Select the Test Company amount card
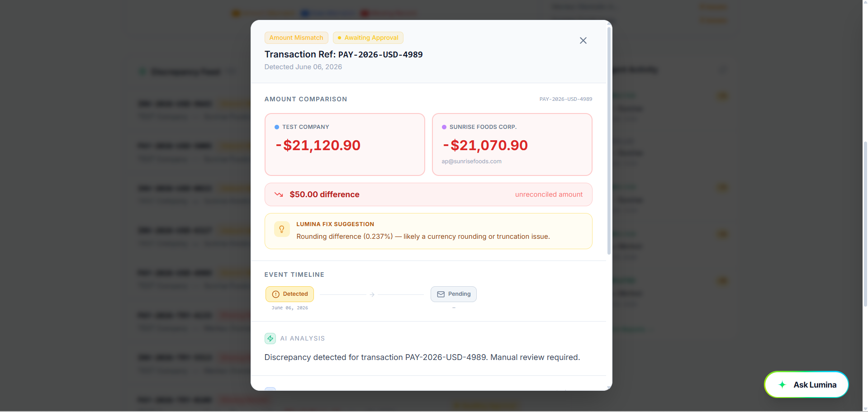The height and width of the screenshot is (412, 868). coord(345,144)
